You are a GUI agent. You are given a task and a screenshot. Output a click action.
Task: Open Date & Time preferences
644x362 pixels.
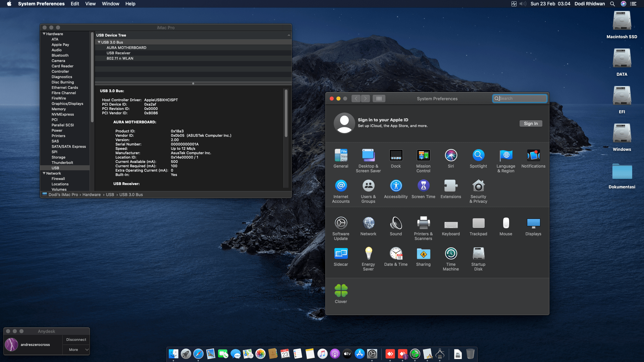click(396, 257)
